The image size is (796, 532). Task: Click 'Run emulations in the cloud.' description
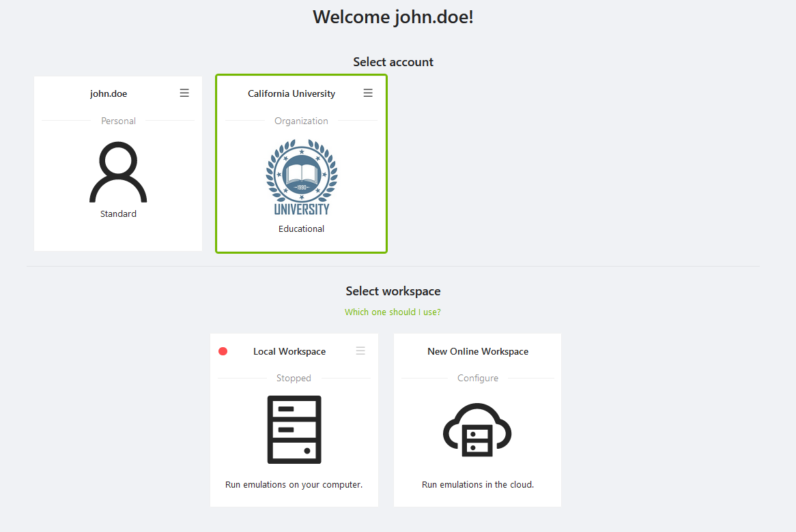point(478,485)
